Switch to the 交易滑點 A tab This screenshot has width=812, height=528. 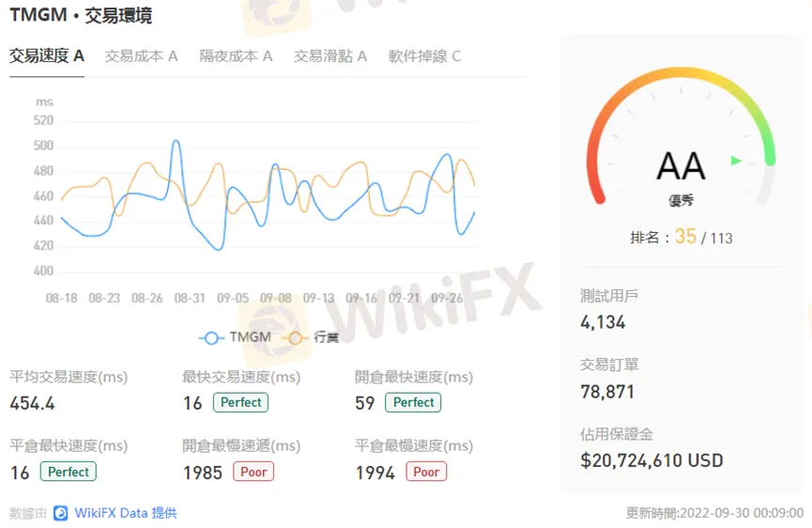click(x=331, y=56)
